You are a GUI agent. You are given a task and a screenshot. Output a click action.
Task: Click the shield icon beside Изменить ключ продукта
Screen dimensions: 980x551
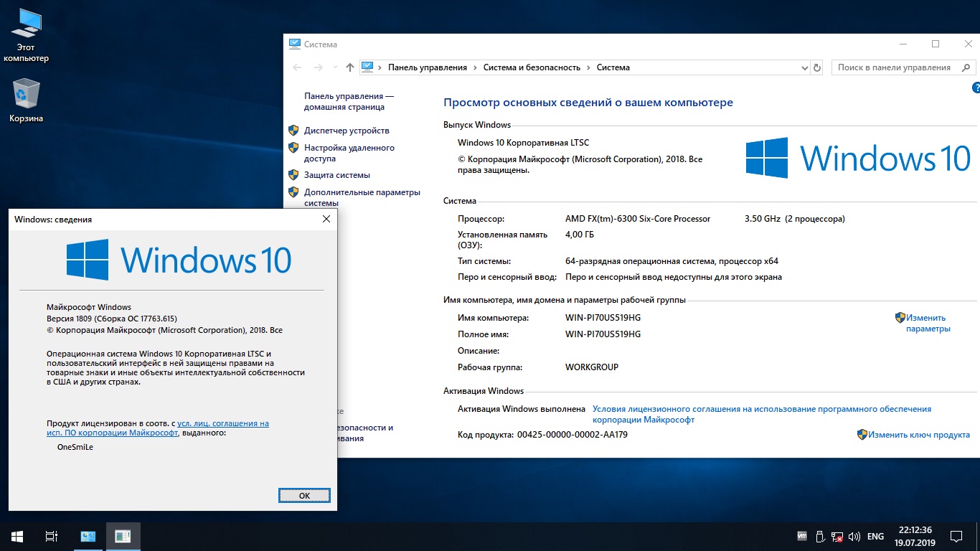[862, 435]
